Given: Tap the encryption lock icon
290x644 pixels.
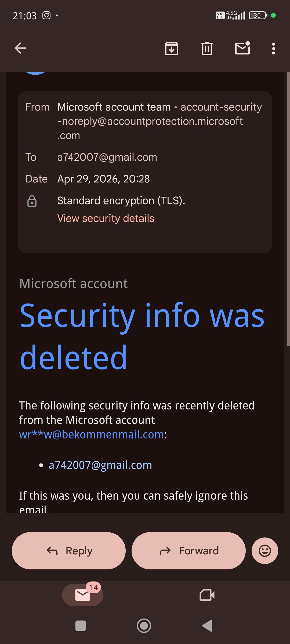Looking at the screenshot, I should pos(32,201).
